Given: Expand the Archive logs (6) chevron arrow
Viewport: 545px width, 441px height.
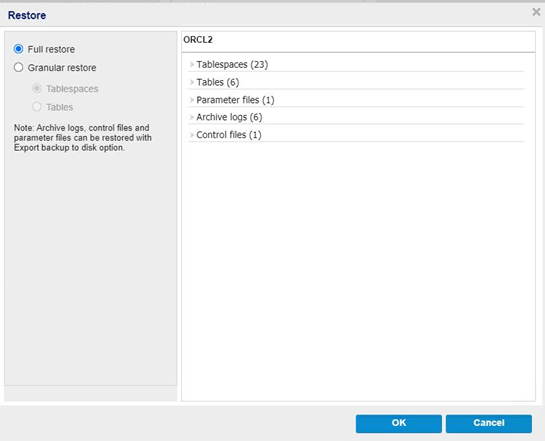Looking at the screenshot, I should (x=192, y=117).
